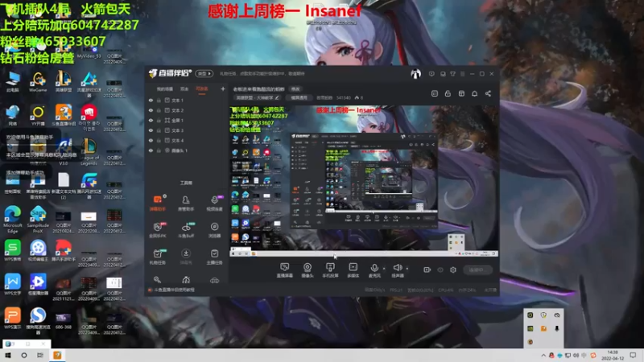Click the greyed download tool in the toolbox
Screen dimensions: 644x362
tap(186, 257)
